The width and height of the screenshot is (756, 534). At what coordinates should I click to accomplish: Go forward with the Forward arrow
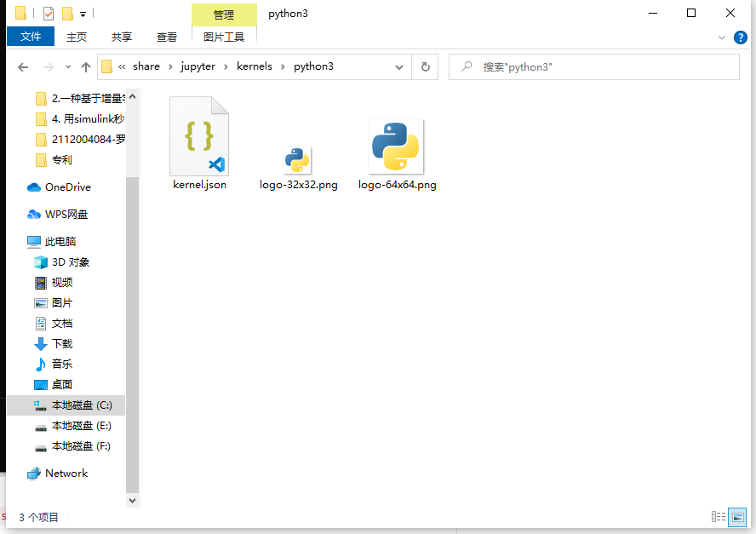point(49,67)
